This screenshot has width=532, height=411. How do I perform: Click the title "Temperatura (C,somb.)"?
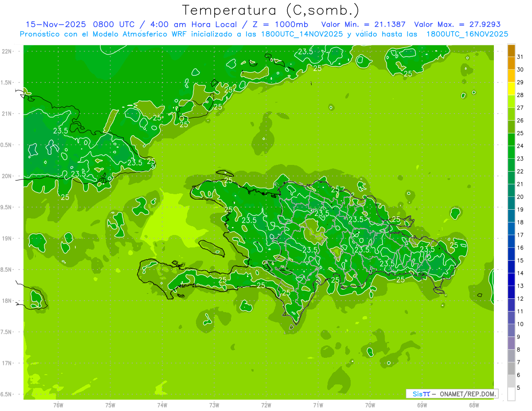[x=270, y=10]
